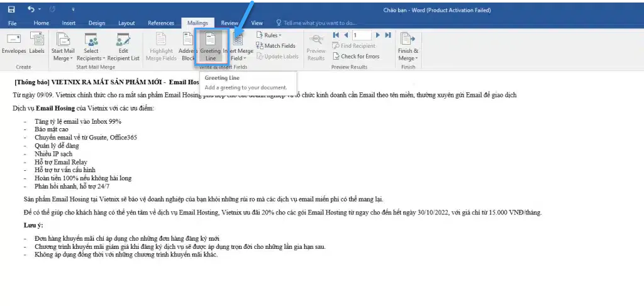Open the Design tab
This screenshot has width=644, height=306.
(x=96, y=23)
